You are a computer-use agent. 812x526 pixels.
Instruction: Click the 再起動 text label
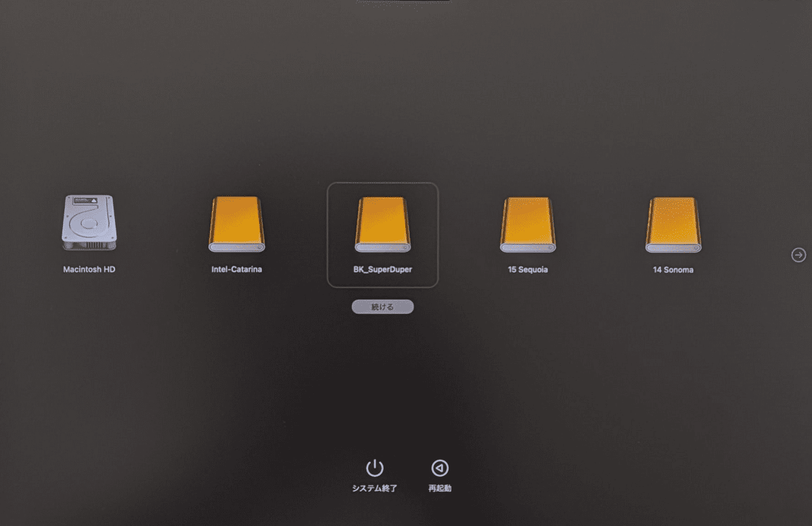[x=440, y=488]
